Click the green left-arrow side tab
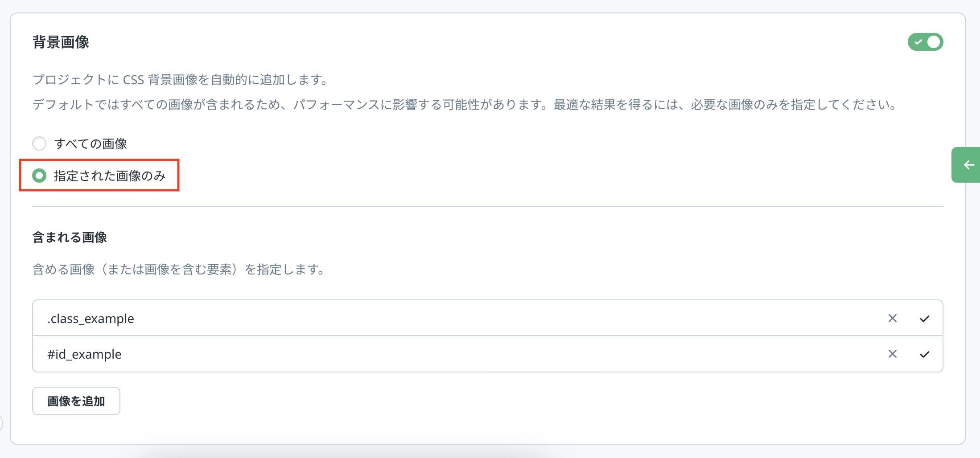 point(968,165)
